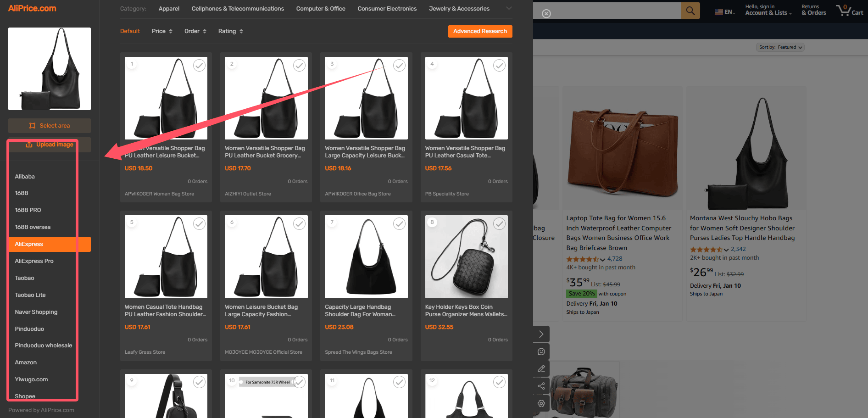Click the floating sidebar edit pencil icon

tap(541, 369)
